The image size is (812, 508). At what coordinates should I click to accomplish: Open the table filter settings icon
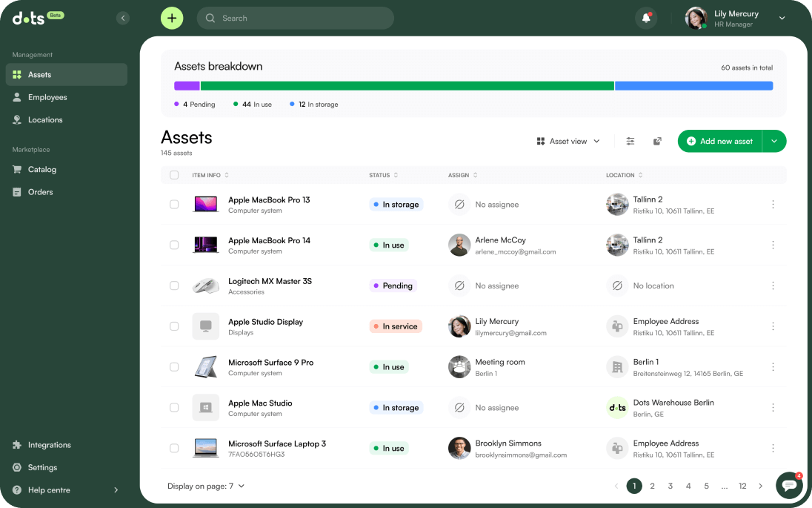point(630,141)
